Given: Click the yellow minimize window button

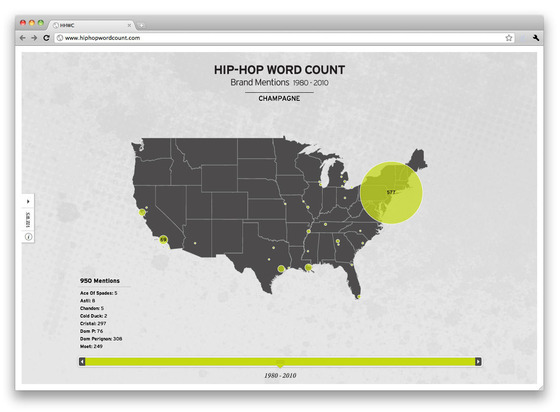Looking at the screenshot, I should 31,23.
